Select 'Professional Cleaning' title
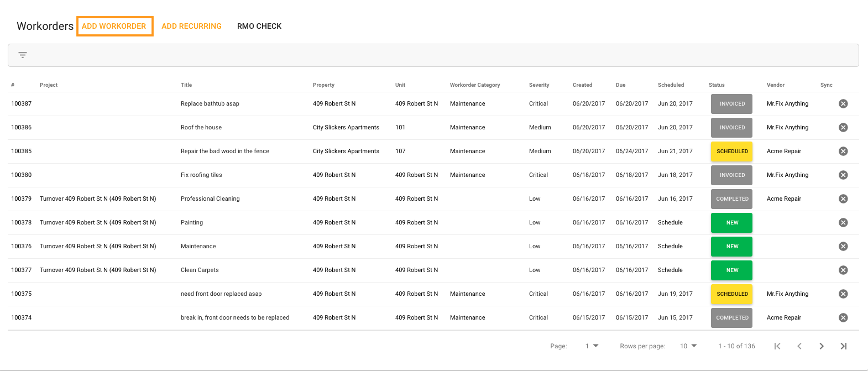 (210, 198)
